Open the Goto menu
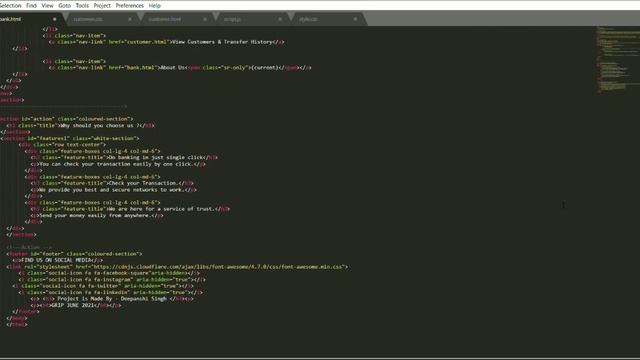 point(64,6)
